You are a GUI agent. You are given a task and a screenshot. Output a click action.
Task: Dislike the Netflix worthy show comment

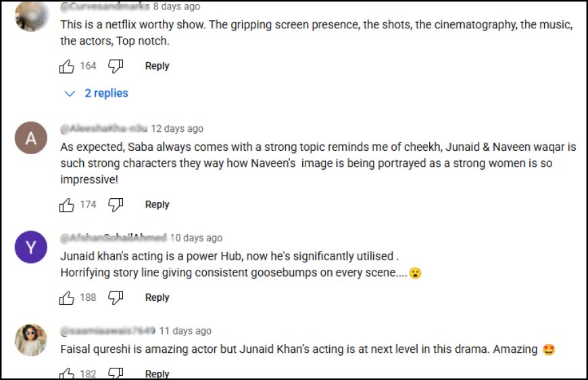coord(116,66)
